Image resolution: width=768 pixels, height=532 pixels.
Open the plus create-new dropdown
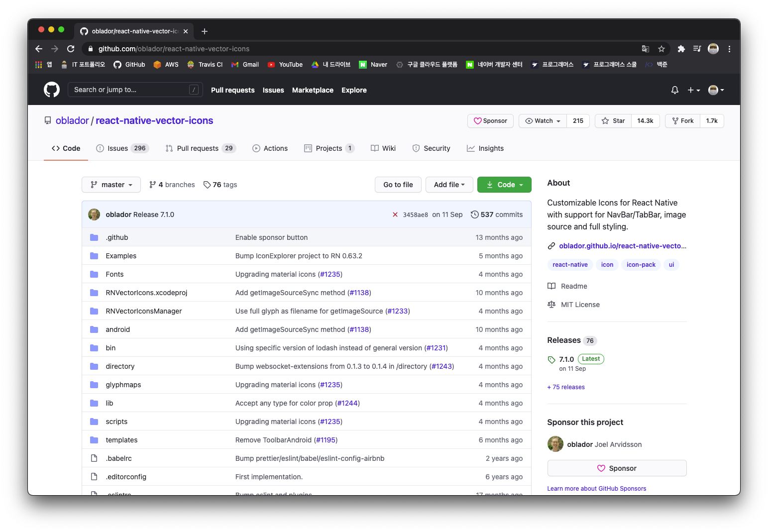pos(694,90)
